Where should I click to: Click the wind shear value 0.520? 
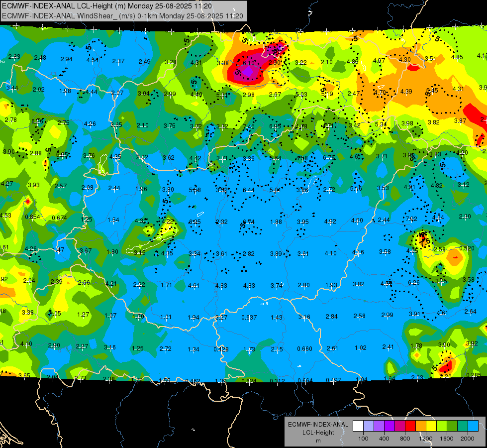(x=467, y=248)
